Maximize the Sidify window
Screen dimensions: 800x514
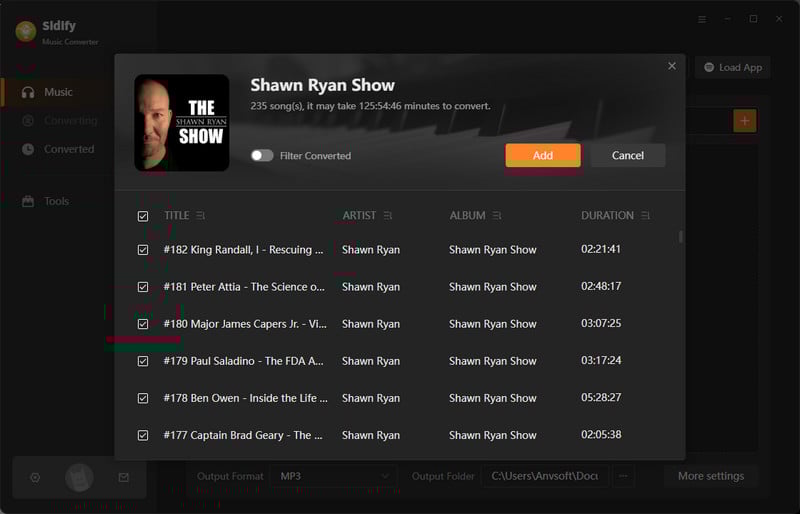point(753,19)
